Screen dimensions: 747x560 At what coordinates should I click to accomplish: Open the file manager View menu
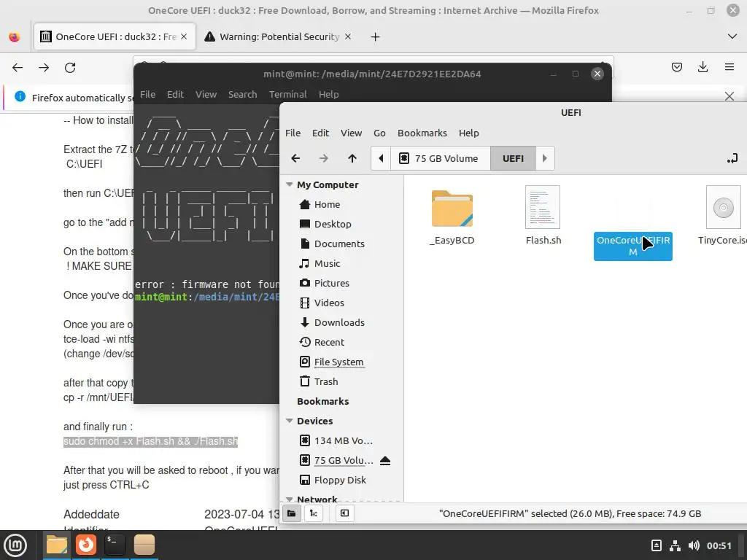pyautogui.click(x=351, y=133)
